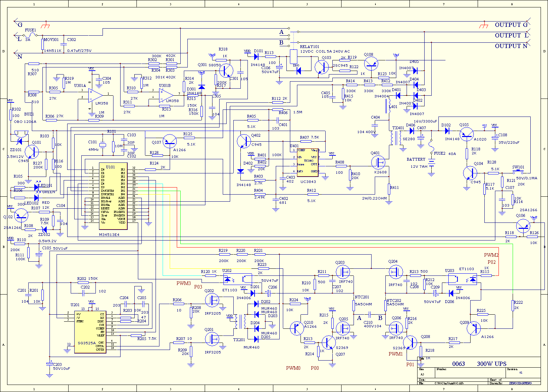
Task: Select the red LED102 symbol
Action: tap(37, 198)
